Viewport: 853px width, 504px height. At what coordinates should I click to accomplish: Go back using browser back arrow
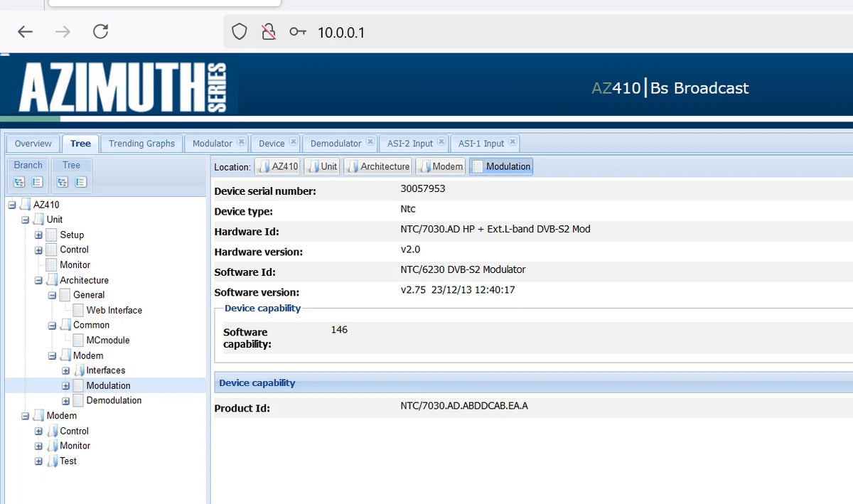[x=26, y=32]
